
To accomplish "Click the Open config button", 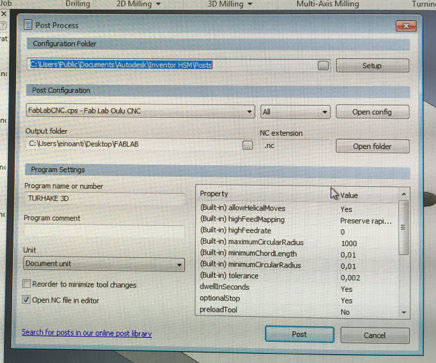I will [372, 112].
